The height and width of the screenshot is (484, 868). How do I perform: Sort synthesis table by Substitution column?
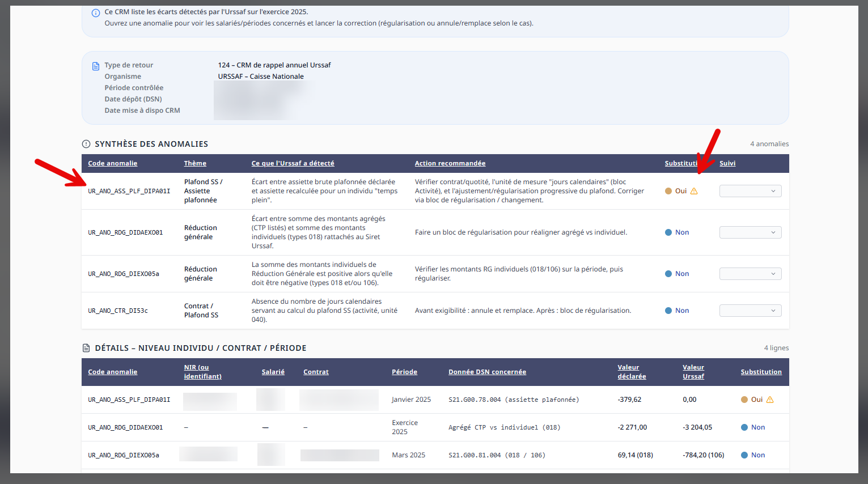[682, 163]
